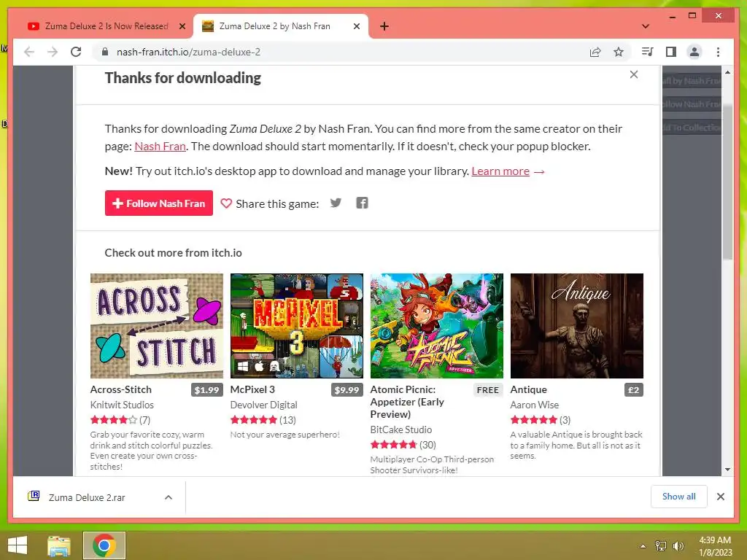Click Show all downloads button
Viewport: 747px width, 560px height.
(679, 497)
